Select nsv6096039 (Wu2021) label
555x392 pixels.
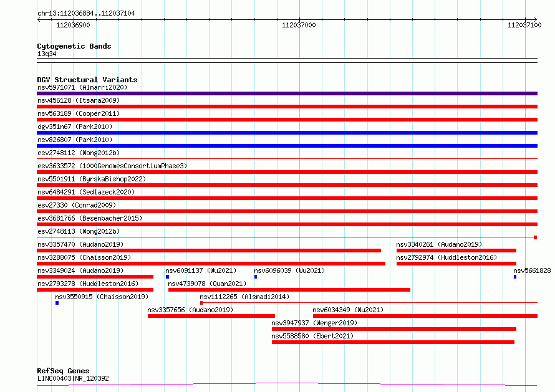tap(289, 270)
